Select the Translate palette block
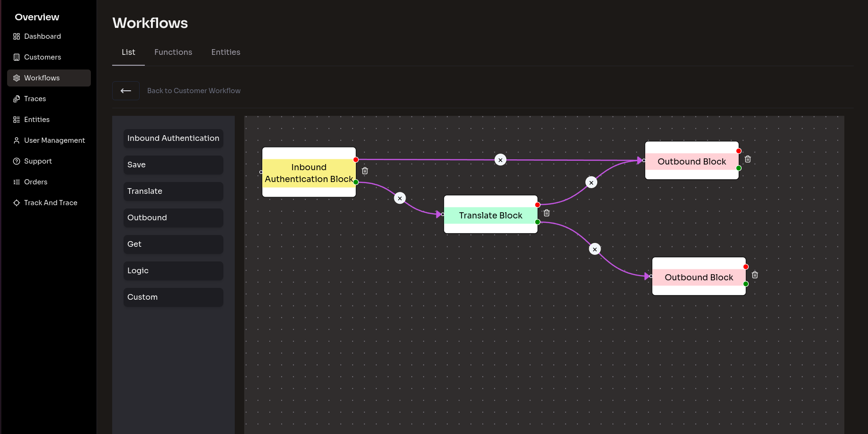Image resolution: width=868 pixels, height=434 pixels. tap(173, 191)
